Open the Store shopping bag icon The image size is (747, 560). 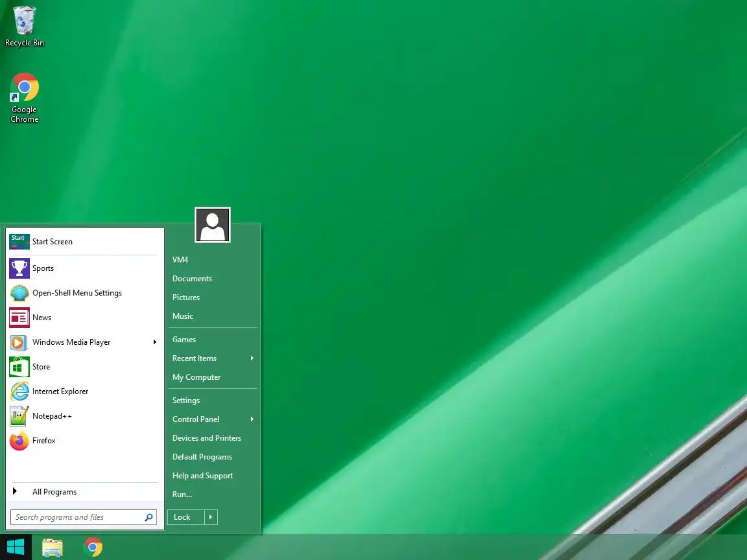(19, 367)
